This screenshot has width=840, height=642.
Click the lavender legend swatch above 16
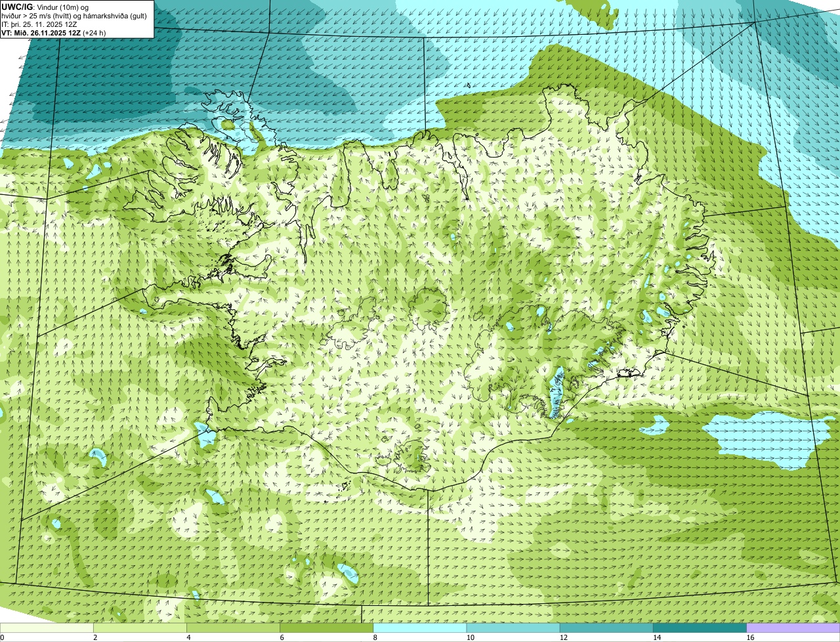click(x=793, y=628)
